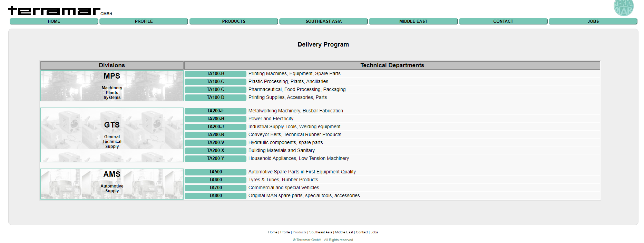Select "Industrial Supply Tools, Welding equipment" text
This screenshot has height=243, width=644.
pos(294,127)
